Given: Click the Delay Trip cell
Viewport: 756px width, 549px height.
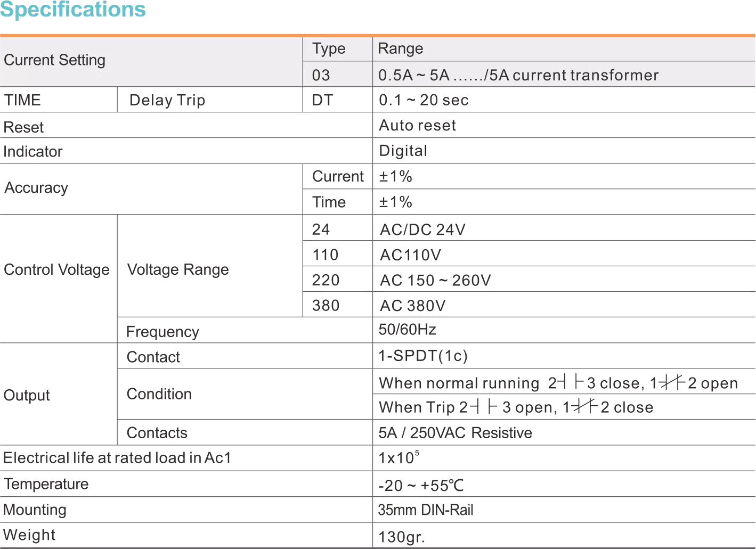Looking at the screenshot, I should [x=168, y=100].
